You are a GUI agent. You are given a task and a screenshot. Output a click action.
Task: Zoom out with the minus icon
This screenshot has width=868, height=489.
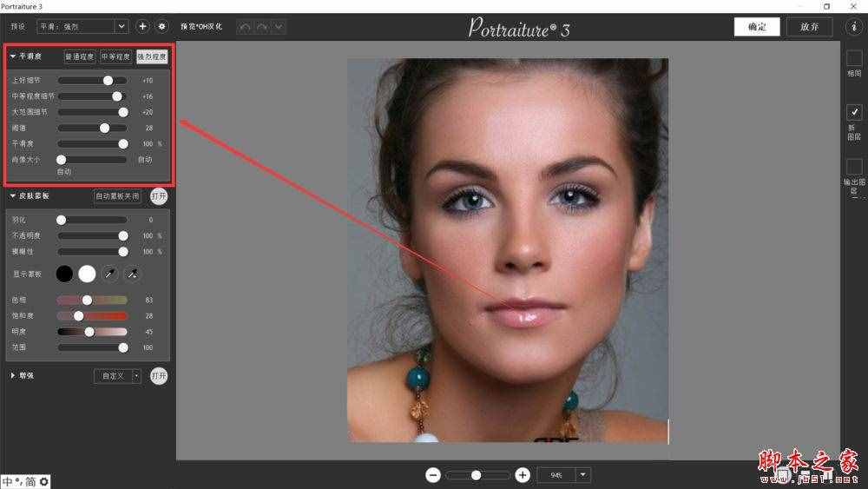(x=433, y=474)
